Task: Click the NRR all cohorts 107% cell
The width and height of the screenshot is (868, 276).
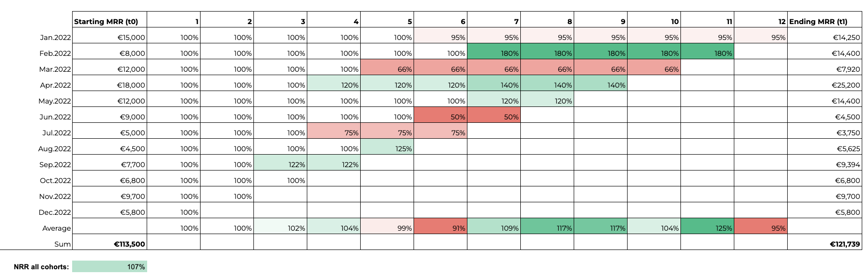Action: (110, 267)
